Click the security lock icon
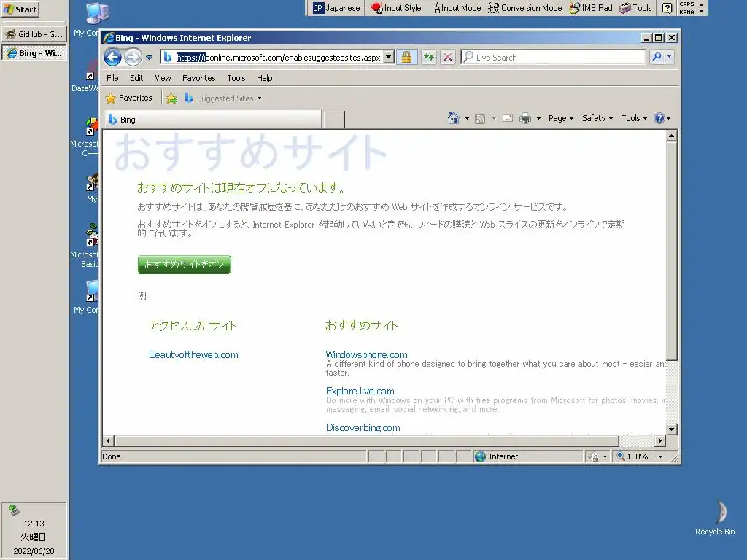Viewport: 747px width, 560px height. [x=406, y=57]
